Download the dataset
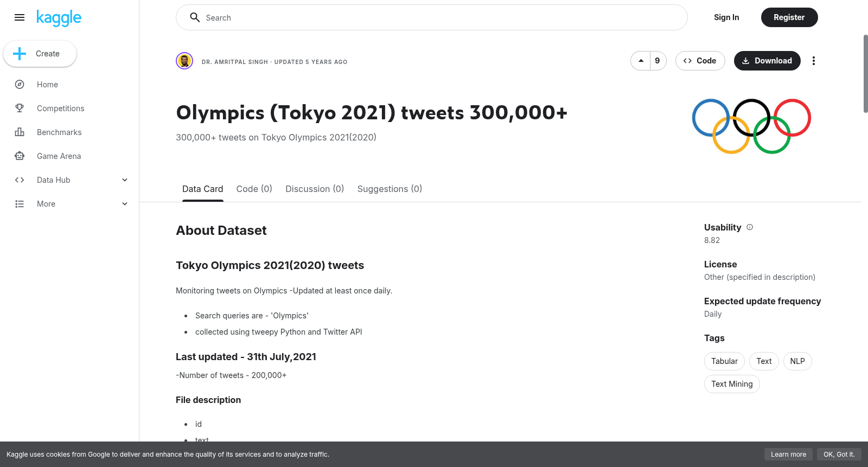The height and width of the screenshot is (467, 868). (x=767, y=61)
